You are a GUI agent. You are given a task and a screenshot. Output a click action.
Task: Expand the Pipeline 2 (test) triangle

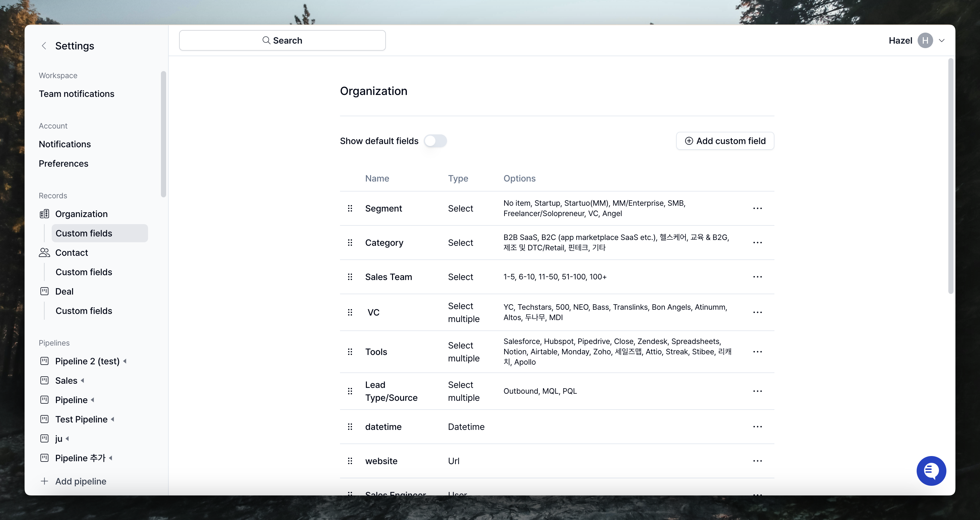click(125, 361)
